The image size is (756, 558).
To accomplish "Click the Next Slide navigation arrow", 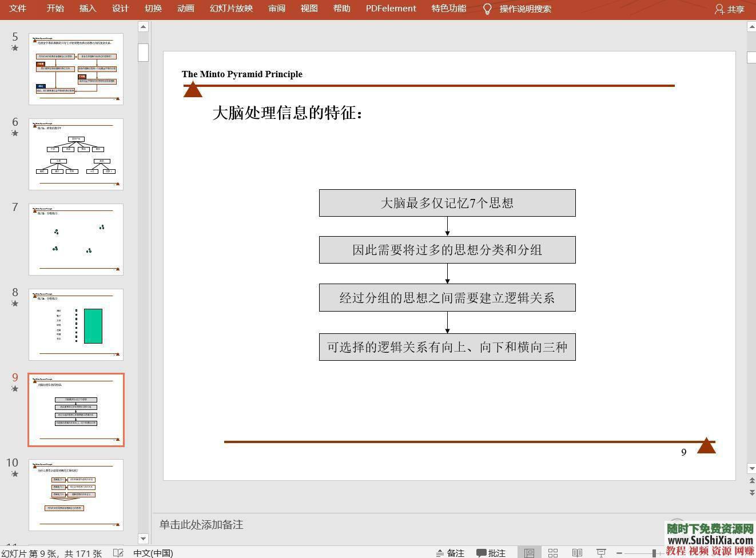I will tap(751, 492).
